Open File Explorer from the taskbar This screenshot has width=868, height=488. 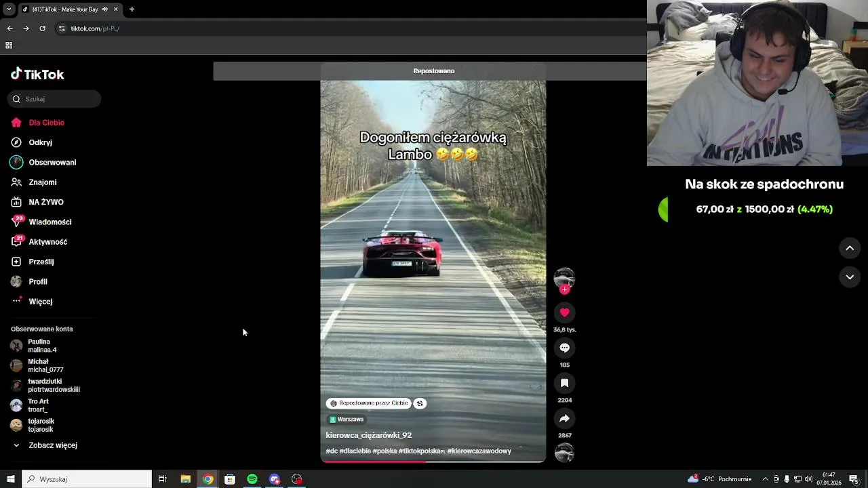tap(185, 479)
